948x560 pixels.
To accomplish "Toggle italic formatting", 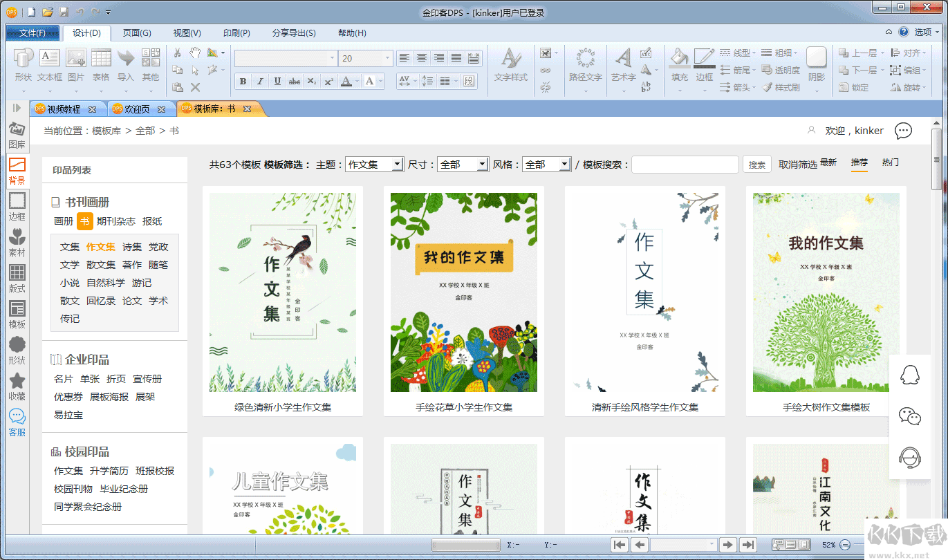I will point(260,81).
